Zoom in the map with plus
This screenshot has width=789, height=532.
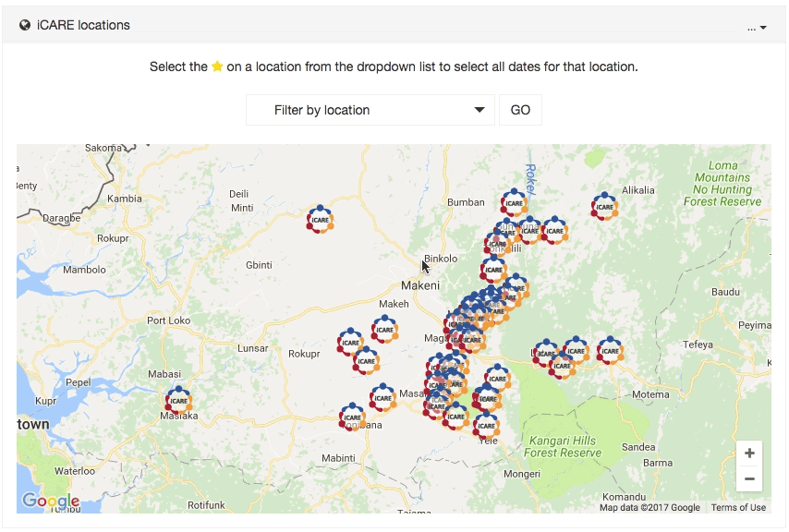click(x=749, y=453)
